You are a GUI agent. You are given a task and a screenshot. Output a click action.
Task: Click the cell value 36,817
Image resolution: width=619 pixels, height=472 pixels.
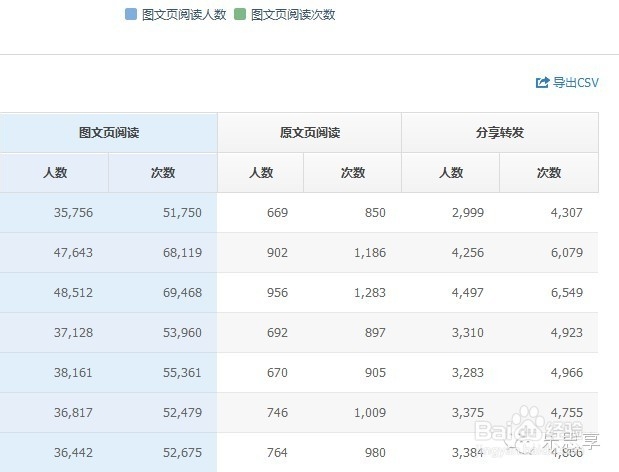tap(73, 413)
